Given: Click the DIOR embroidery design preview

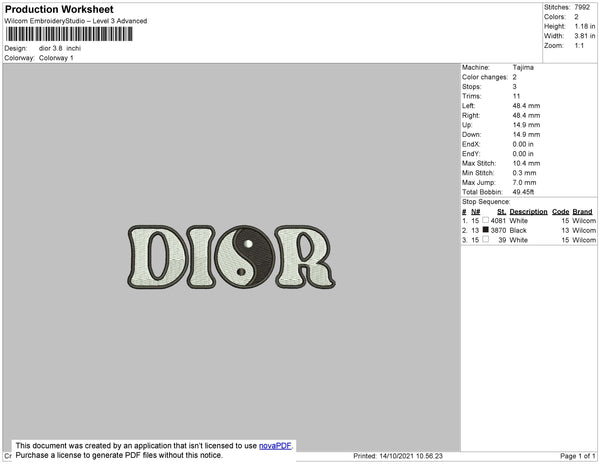Looking at the screenshot, I should pos(232,256).
